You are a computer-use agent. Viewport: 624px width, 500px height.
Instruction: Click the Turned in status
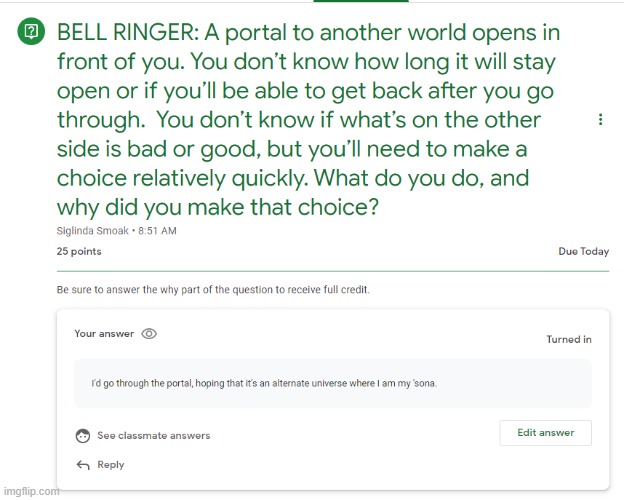pos(568,340)
